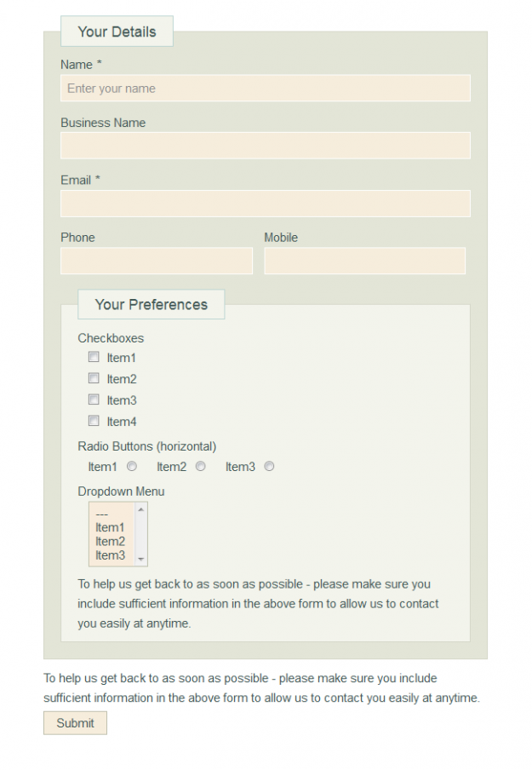Click the Mobile input field

point(364,261)
